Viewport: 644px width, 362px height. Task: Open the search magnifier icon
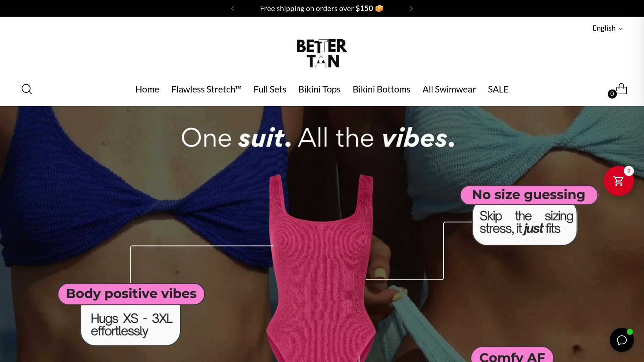pyautogui.click(x=27, y=89)
